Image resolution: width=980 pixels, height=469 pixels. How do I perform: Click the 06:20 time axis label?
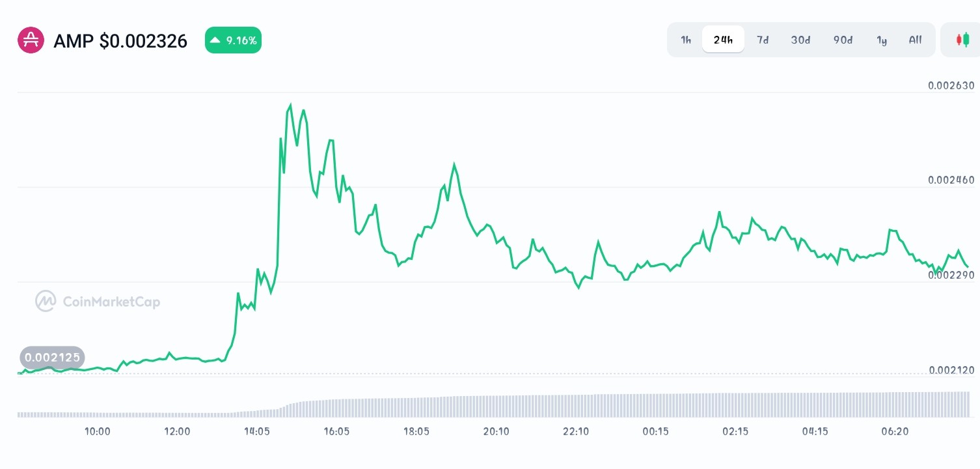(x=895, y=431)
